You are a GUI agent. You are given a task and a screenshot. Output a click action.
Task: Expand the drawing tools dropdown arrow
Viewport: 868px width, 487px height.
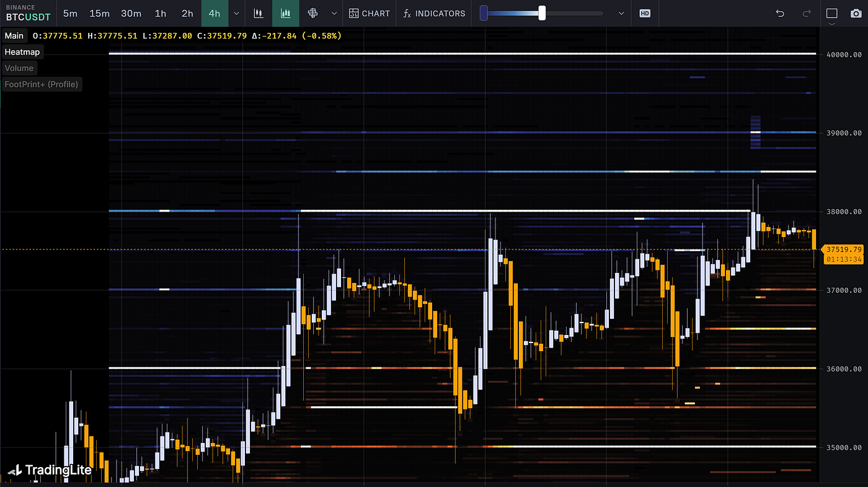pyautogui.click(x=334, y=13)
